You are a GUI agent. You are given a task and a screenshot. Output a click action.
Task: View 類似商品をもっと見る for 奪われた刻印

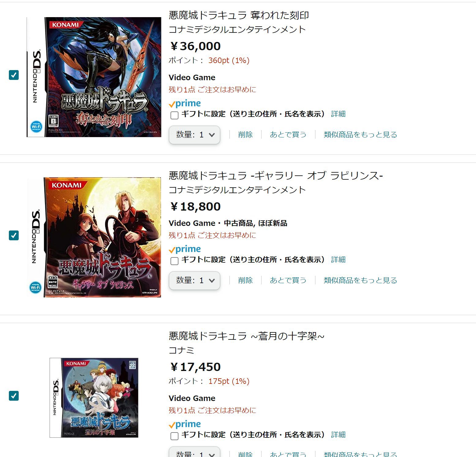pyautogui.click(x=360, y=135)
